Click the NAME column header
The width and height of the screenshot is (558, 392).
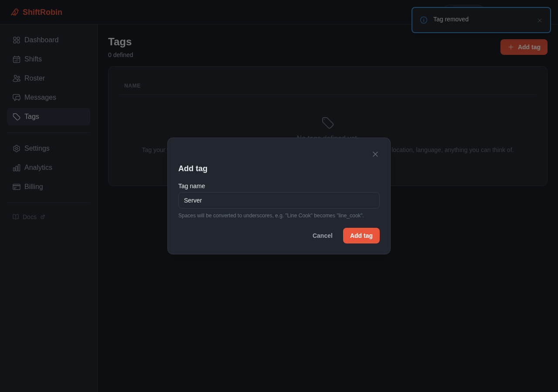pos(133,86)
